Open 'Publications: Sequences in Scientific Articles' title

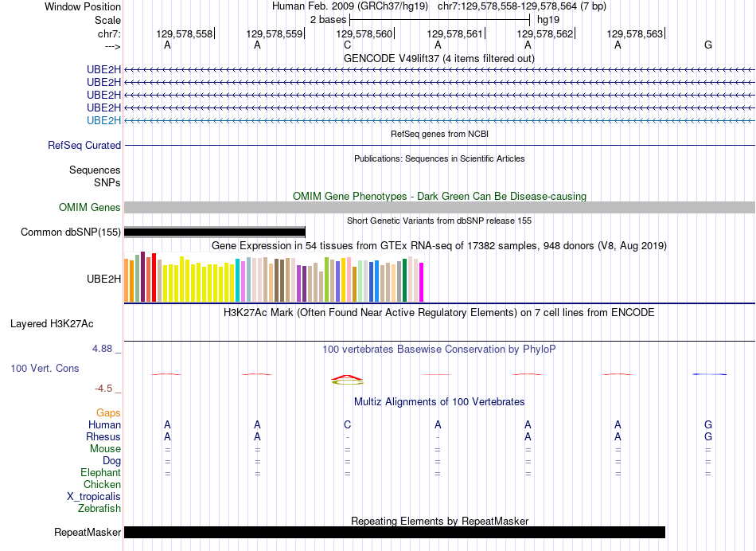point(439,158)
